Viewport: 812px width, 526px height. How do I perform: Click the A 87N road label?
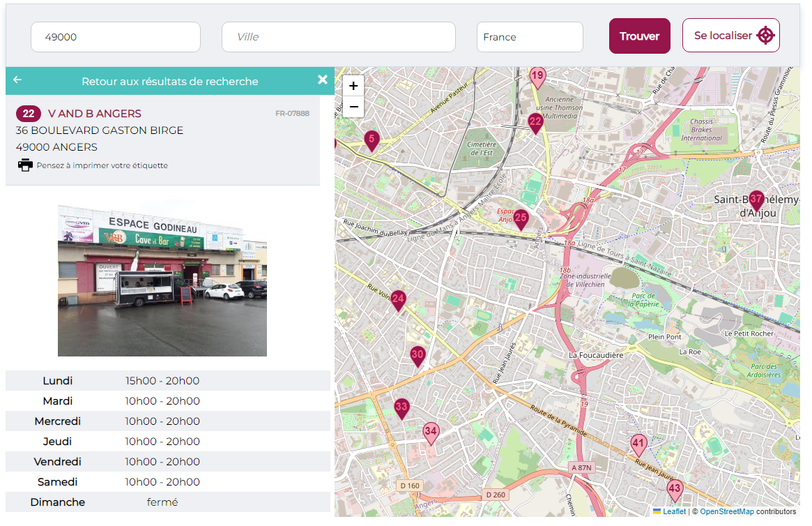click(581, 467)
